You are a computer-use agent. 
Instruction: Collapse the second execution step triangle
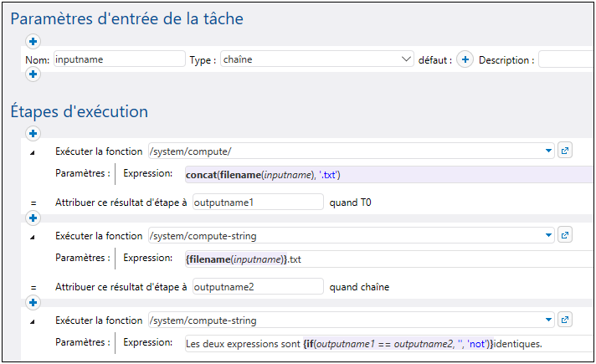[33, 237]
